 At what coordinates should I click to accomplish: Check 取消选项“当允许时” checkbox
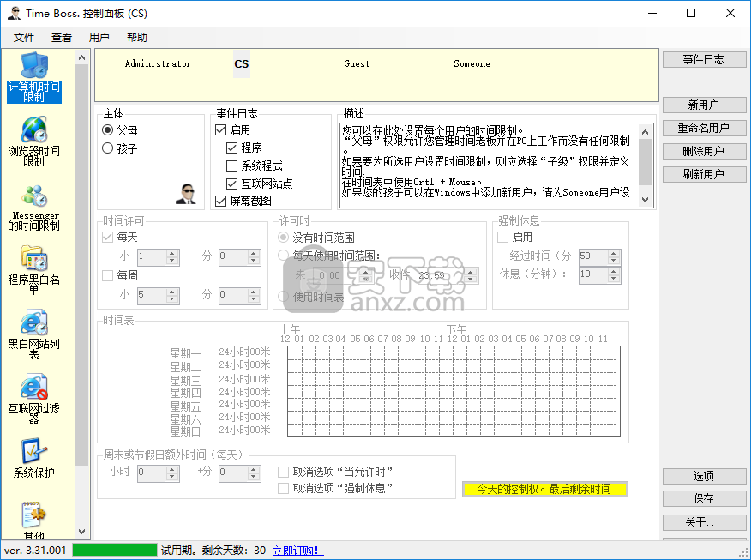[284, 472]
